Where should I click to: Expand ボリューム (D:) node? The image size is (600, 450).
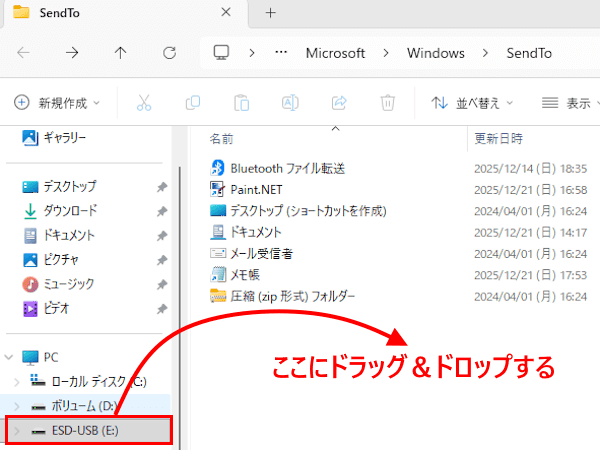tap(16, 406)
